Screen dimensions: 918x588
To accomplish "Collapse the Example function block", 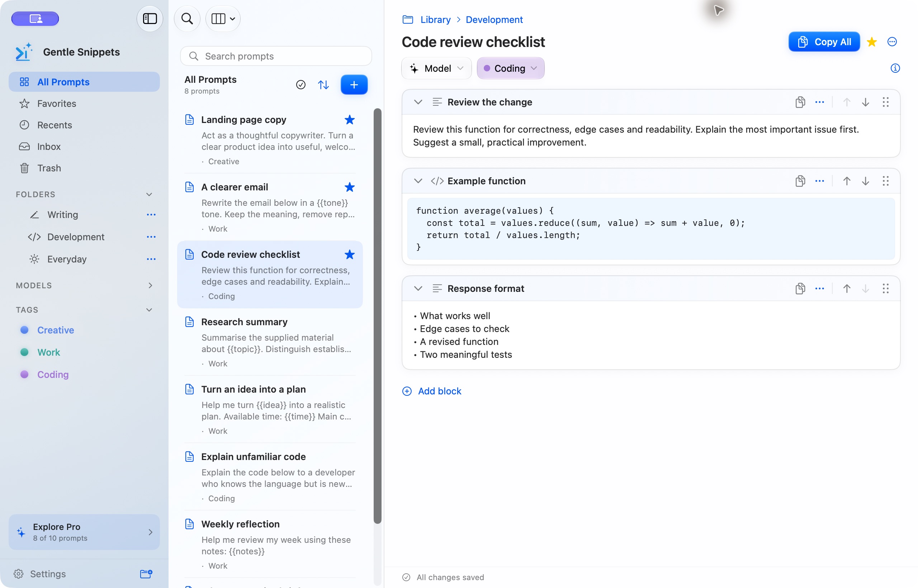I will point(418,181).
